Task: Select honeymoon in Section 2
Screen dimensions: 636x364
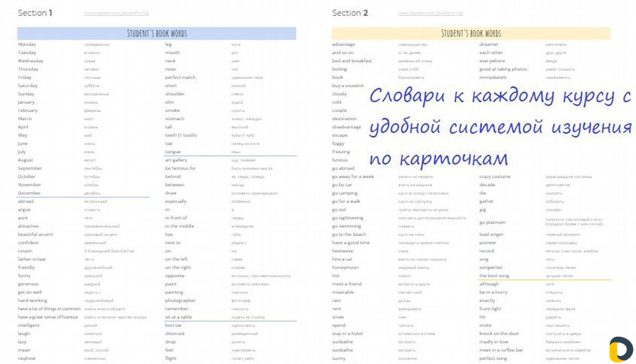Action: (x=345, y=267)
